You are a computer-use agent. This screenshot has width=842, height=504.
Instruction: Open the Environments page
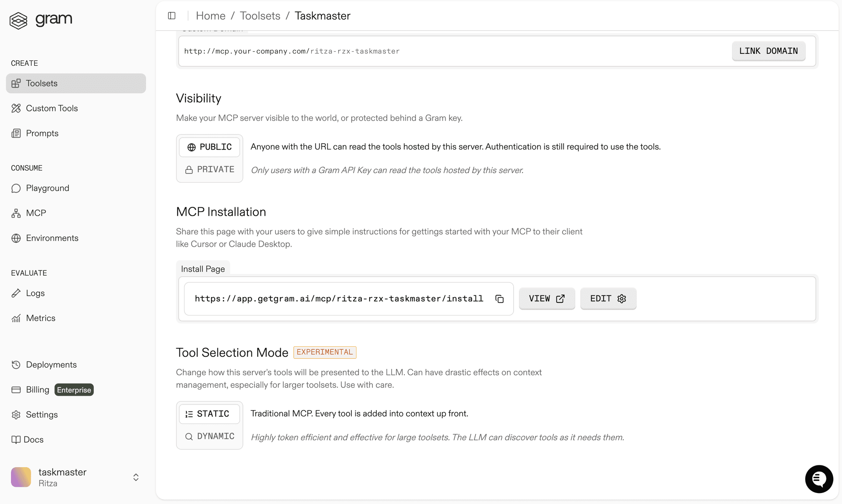pyautogui.click(x=51, y=238)
